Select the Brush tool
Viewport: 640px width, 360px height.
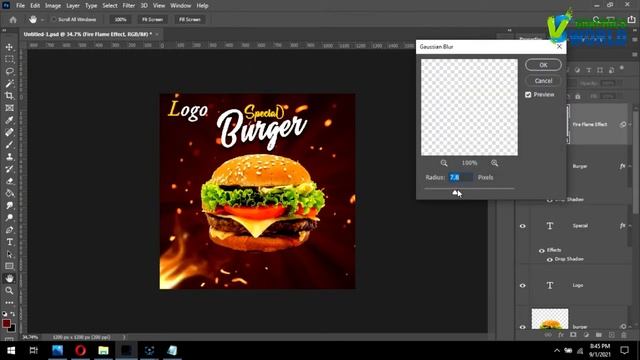click(x=9, y=144)
